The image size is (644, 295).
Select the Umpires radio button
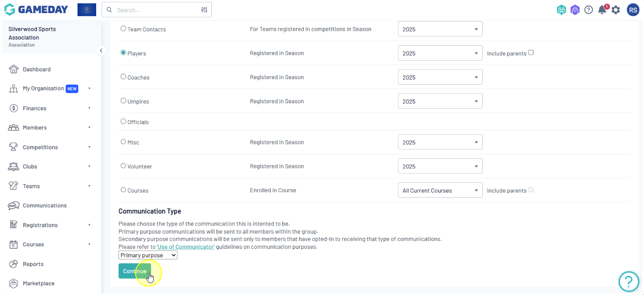123,101
